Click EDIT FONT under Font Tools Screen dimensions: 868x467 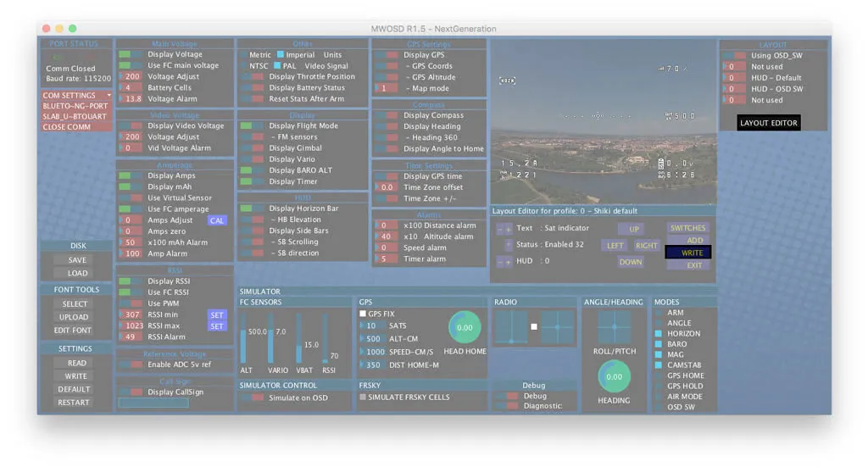click(74, 330)
